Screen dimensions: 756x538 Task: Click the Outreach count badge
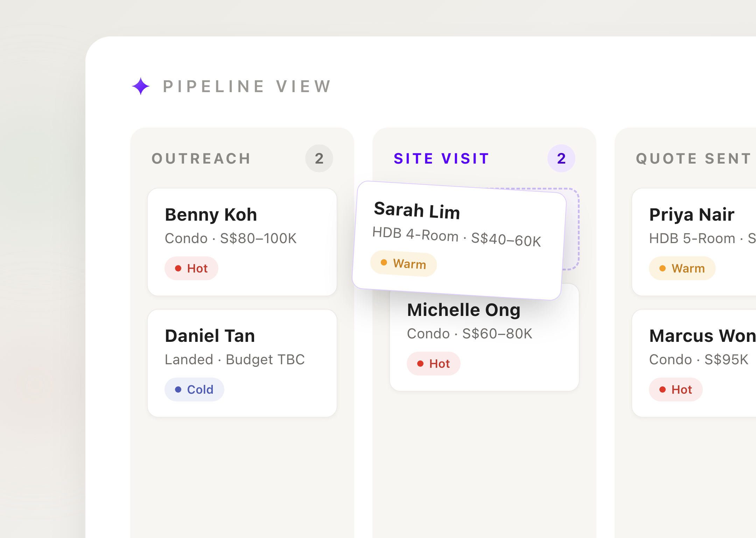point(319,158)
